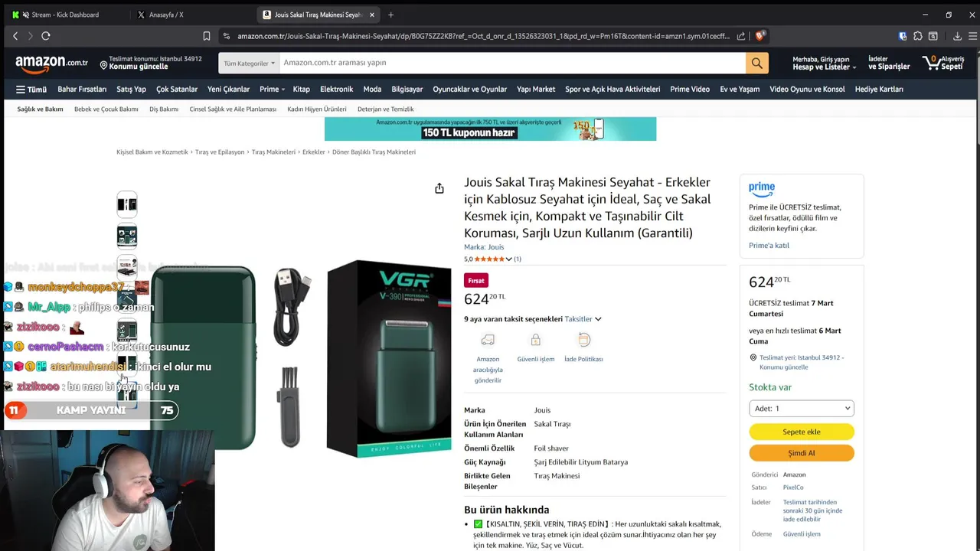980x551 pixels.
Task: Click the Şimdi Al button
Action: click(802, 453)
